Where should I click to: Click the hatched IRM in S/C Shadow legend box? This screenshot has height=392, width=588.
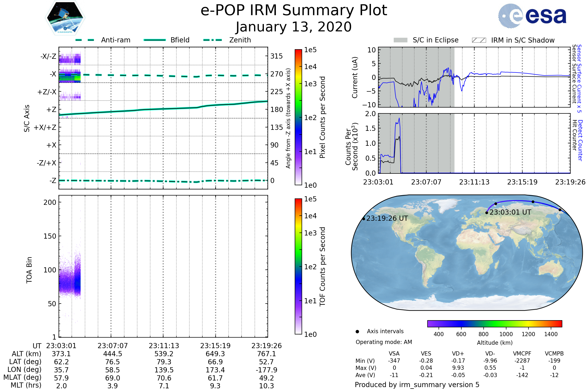coord(479,40)
